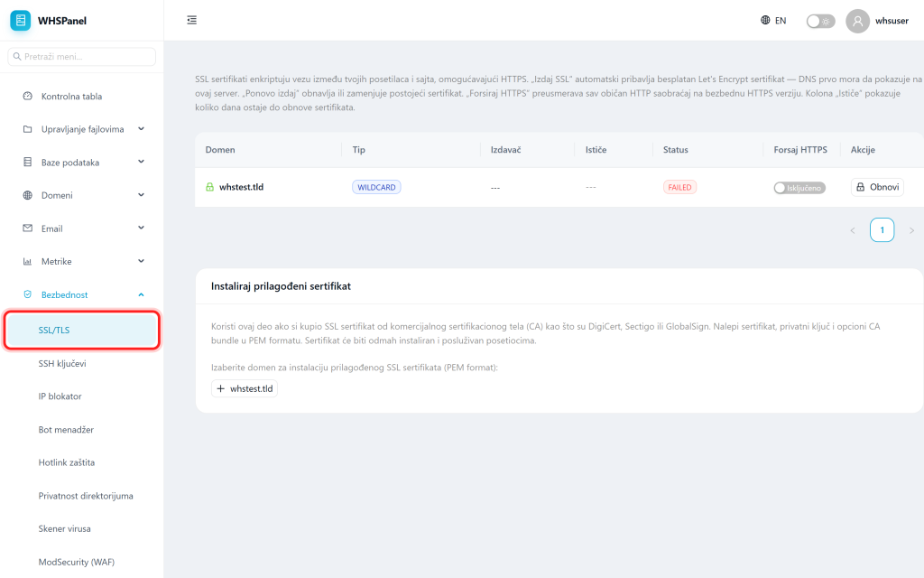Select page 1 in pagination

(882, 230)
